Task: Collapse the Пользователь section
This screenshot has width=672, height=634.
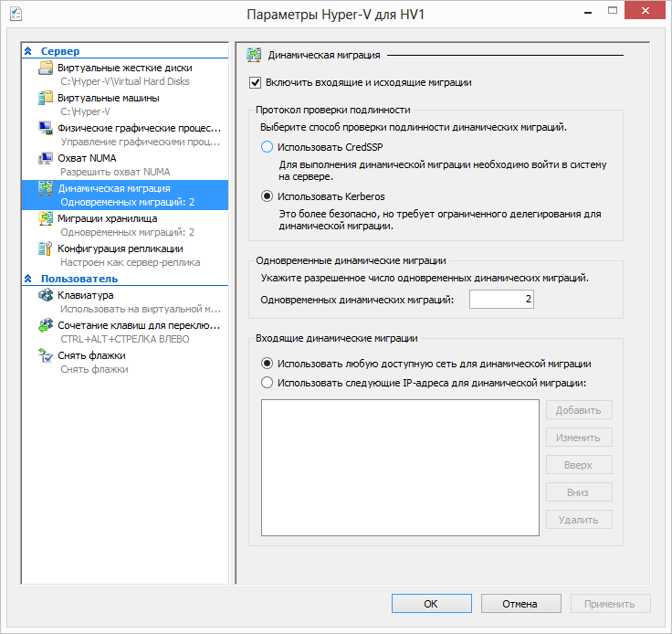Action: pyautogui.click(x=28, y=279)
